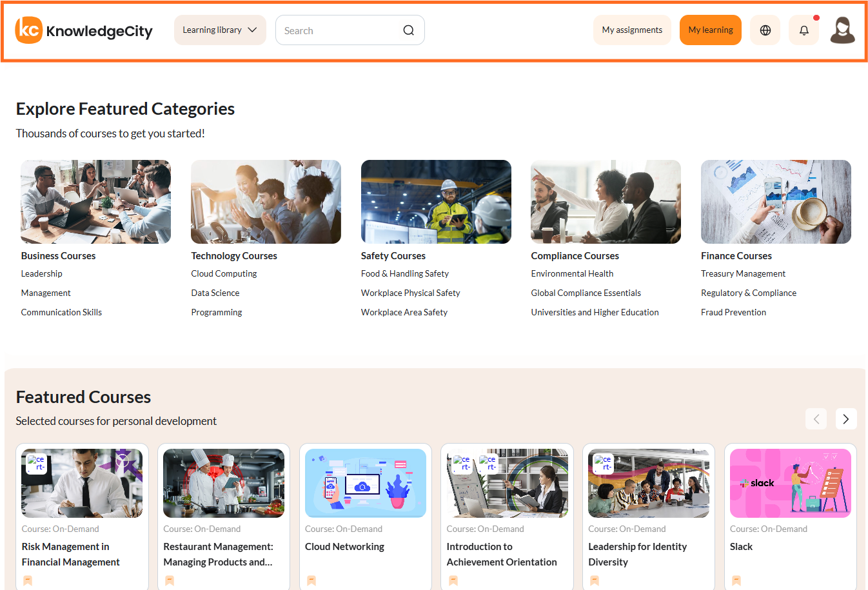The image size is (868, 590).
Task: Open the notifications bell
Action: click(804, 30)
